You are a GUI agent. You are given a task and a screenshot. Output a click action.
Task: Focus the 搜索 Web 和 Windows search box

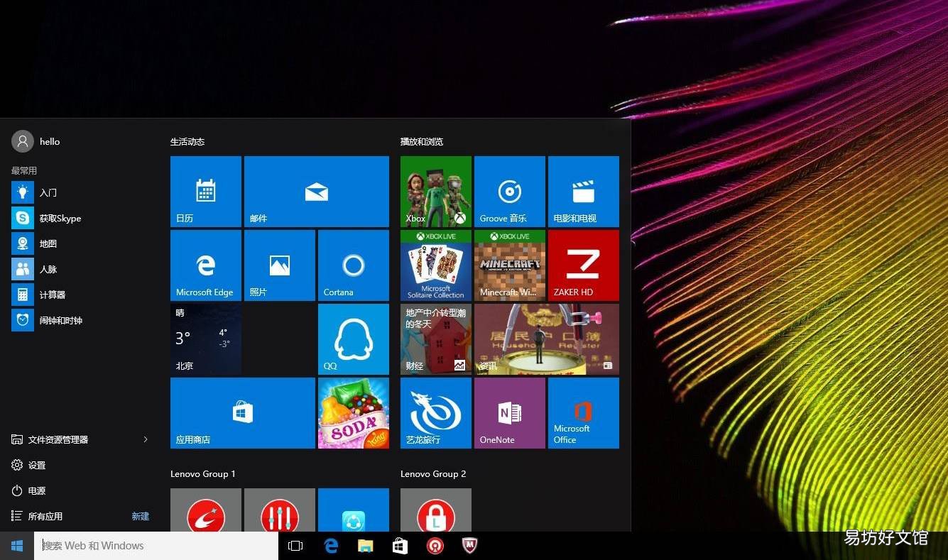tap(156, 546)
